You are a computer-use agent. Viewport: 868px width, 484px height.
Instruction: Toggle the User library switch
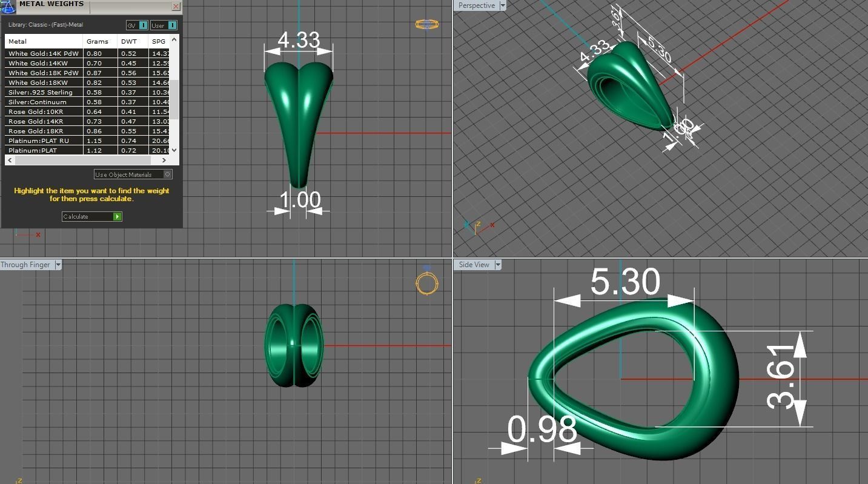[x=164, y=25]
